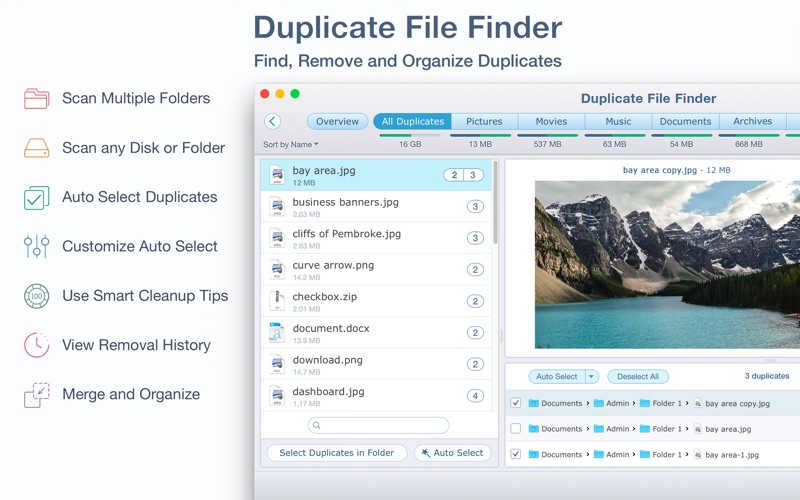Switch to the Music tab
The width and height of the screenshot is (800, 500).
coord(618,121)
